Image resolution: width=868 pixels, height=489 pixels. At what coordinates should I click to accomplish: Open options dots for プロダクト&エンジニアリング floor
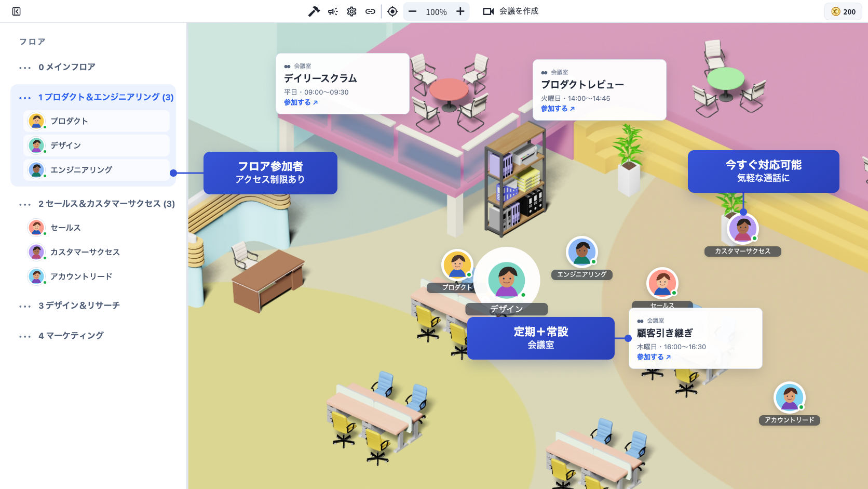coord(25,98)
